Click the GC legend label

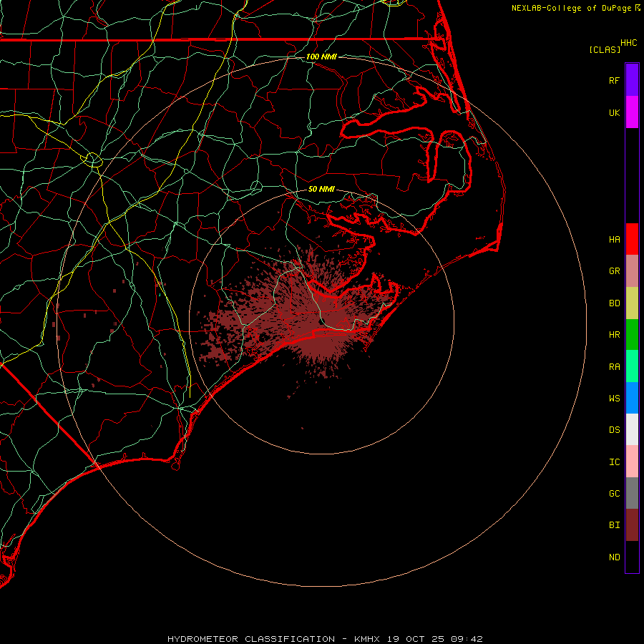click(615, 494)
